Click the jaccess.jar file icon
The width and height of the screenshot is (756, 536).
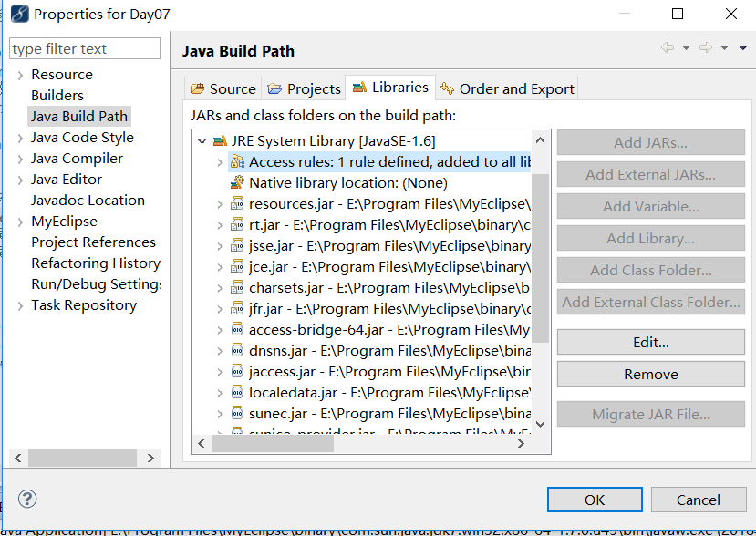[237, 372]
